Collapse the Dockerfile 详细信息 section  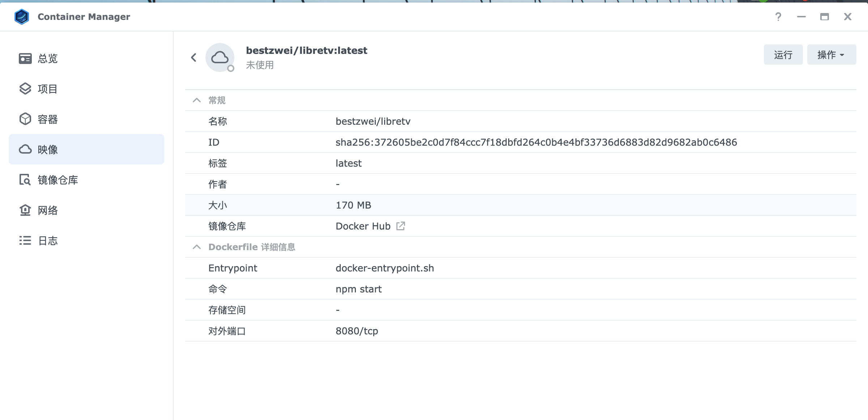197,247
